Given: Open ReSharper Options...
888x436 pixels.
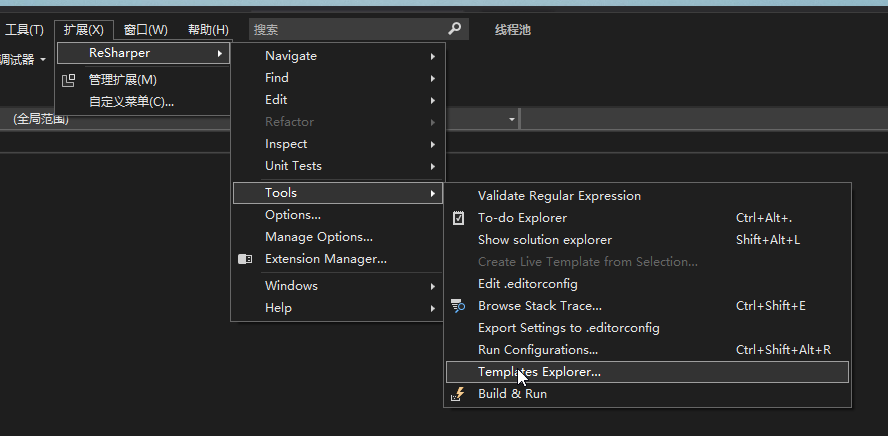Looking at the screenshot, I should pos(338,215).
